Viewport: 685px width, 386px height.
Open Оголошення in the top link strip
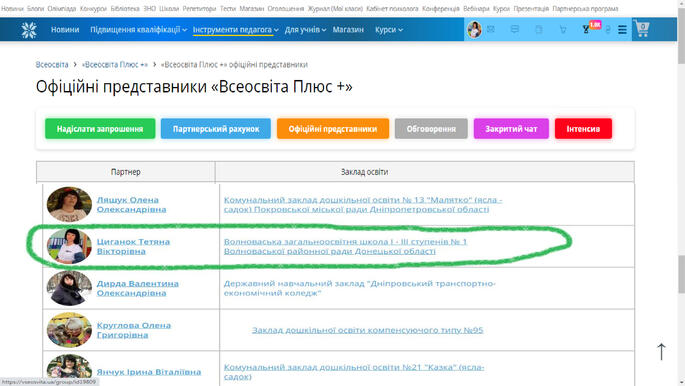pyautogui.click(x=286, y=8)
